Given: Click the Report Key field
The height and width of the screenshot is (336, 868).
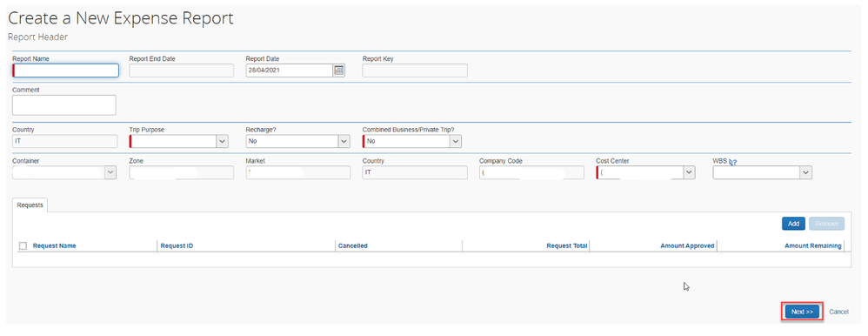Looking at the screenshot, I should tap(415, 71).
